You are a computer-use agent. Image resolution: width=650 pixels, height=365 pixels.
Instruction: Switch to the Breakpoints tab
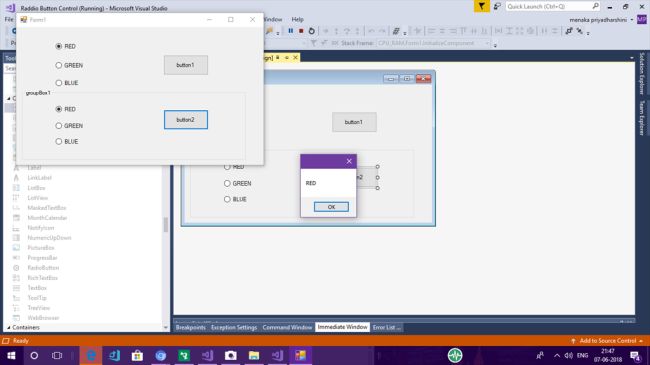[191, 327]
